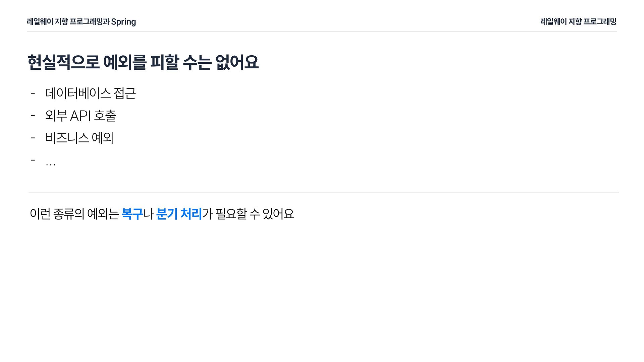This screenshot has height=362, width=644.
Task: Click the dash marker before the ellipsis
Action: point(33,160)
